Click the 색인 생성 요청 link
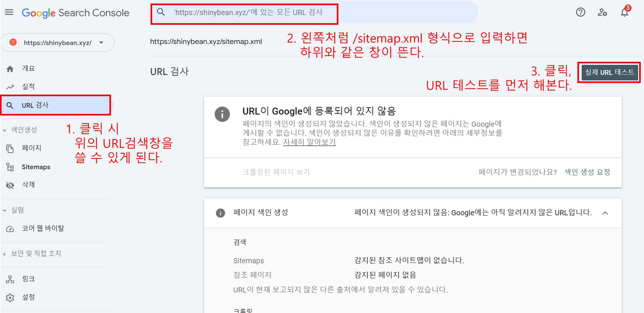The width and height of the screenshot is (644, 313). (587, 172)
